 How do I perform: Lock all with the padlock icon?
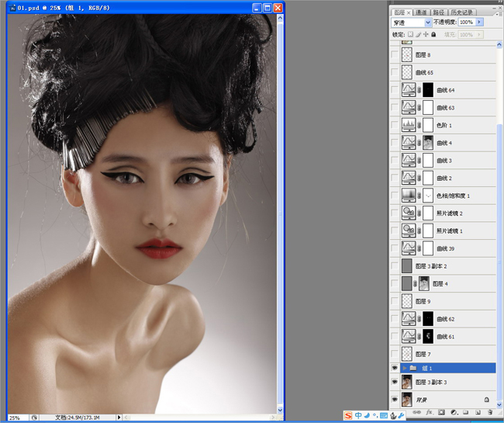click(x=433, y=34)
